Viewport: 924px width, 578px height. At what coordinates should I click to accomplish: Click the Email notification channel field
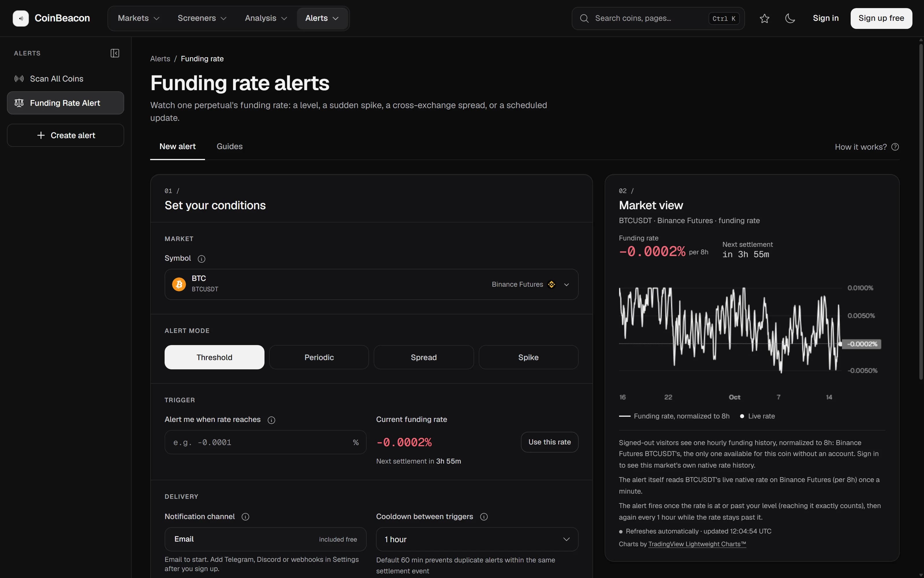click(265, 539)
